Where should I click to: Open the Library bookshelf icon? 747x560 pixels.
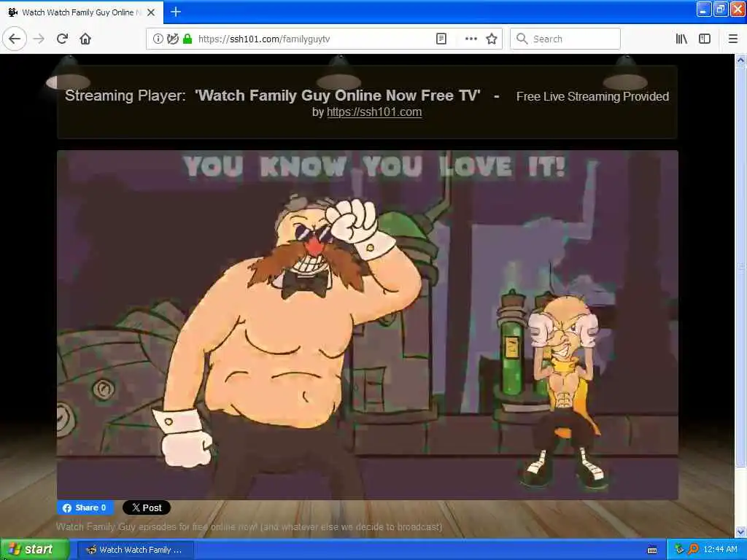(x=681, y=39)
